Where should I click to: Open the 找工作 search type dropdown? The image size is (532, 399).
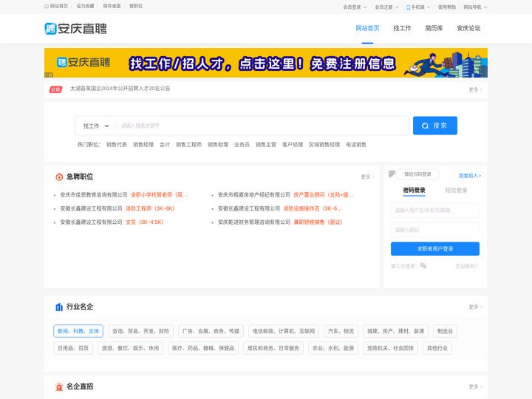(96, 126)
